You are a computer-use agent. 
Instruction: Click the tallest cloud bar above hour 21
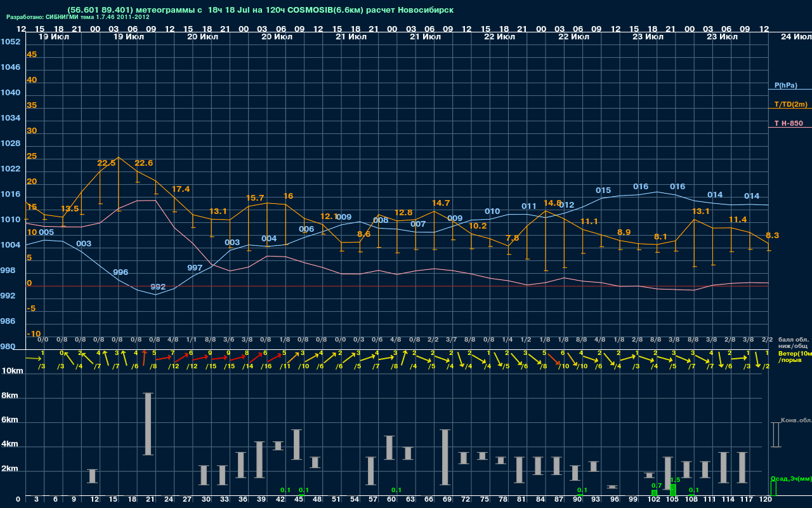(x=148, y=424)
